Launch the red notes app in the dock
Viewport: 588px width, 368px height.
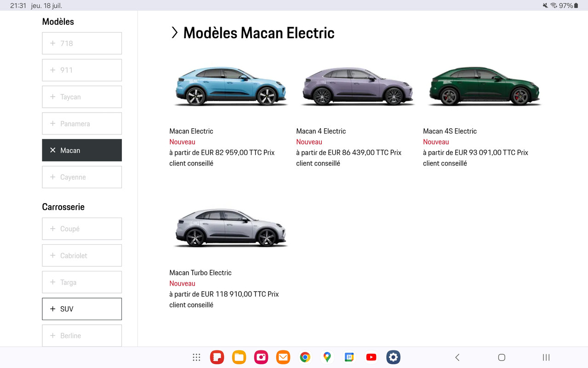217,357
